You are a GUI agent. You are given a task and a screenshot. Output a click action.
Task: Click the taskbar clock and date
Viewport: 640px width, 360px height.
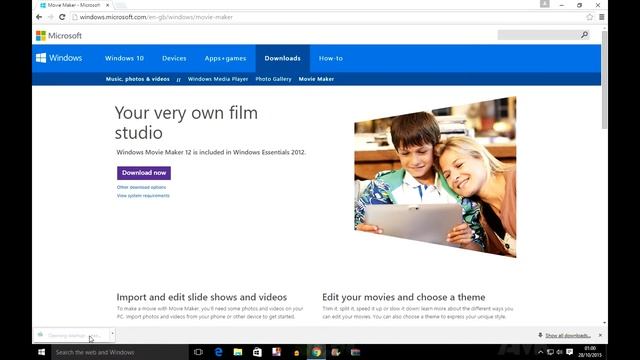pos(590,352)
